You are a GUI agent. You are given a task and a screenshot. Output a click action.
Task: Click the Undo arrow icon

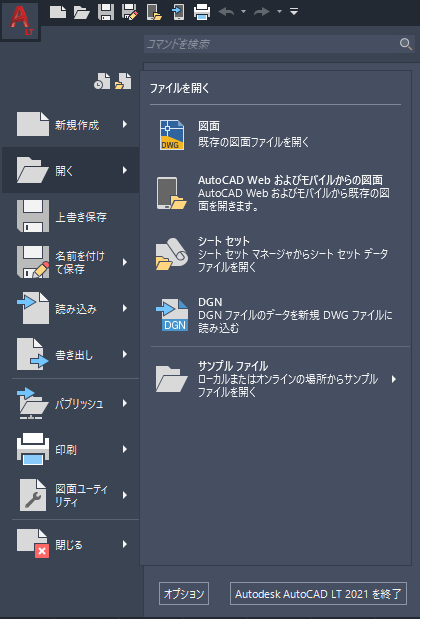tap(227, 12)
